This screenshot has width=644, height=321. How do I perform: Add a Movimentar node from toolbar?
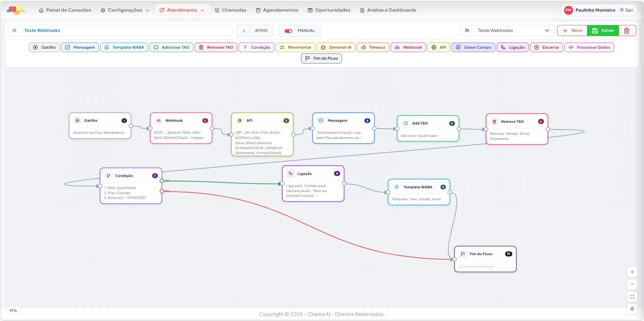(296, 47)
